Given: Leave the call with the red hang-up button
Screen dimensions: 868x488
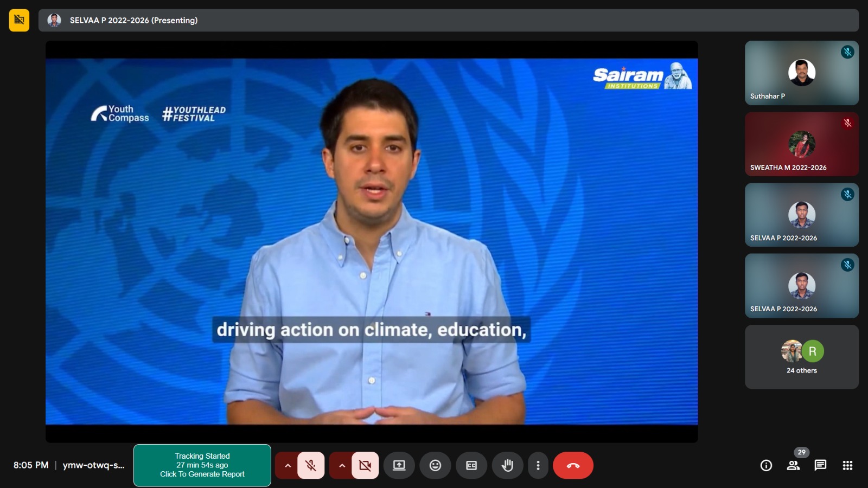Looking at the screenshot, I should (573, 465).
